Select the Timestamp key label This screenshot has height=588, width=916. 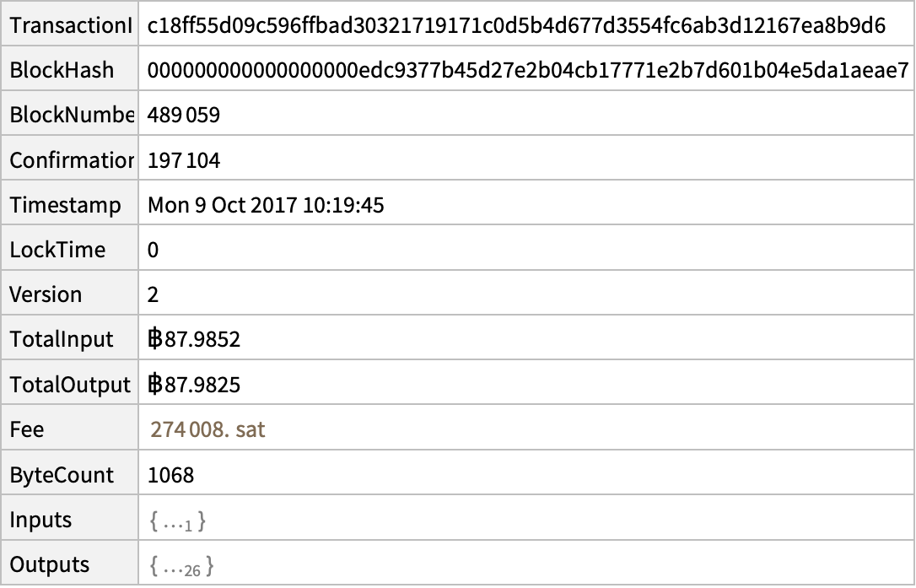(66, 206)
